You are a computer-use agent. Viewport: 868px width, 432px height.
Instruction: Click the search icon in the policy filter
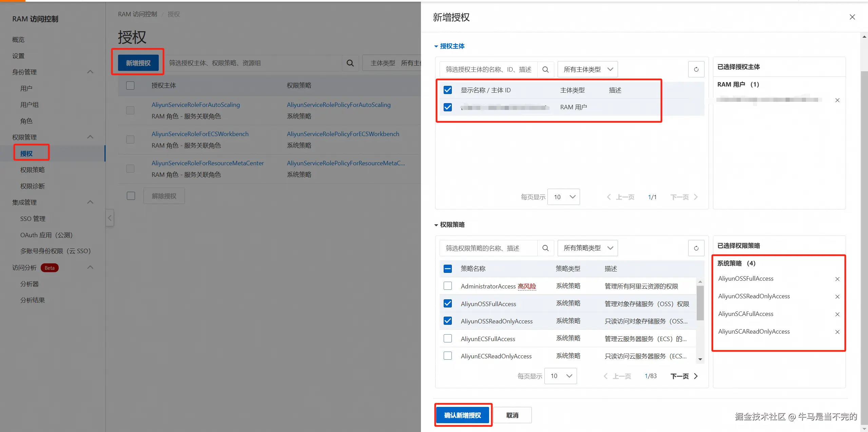click(545, 248)
